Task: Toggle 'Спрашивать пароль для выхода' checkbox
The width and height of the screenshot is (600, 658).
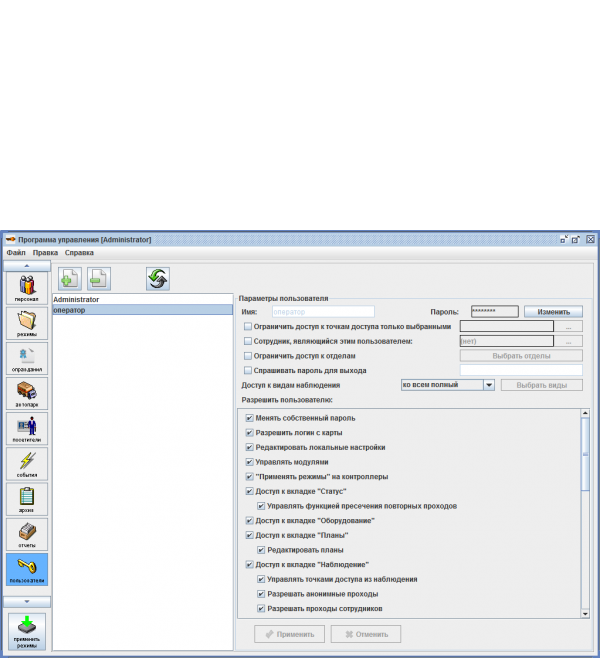Action: 248,370
